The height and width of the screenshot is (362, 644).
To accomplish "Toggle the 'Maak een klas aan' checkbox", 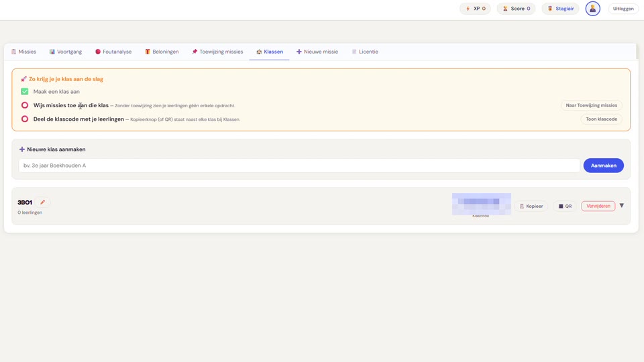I will pos(25,92).
